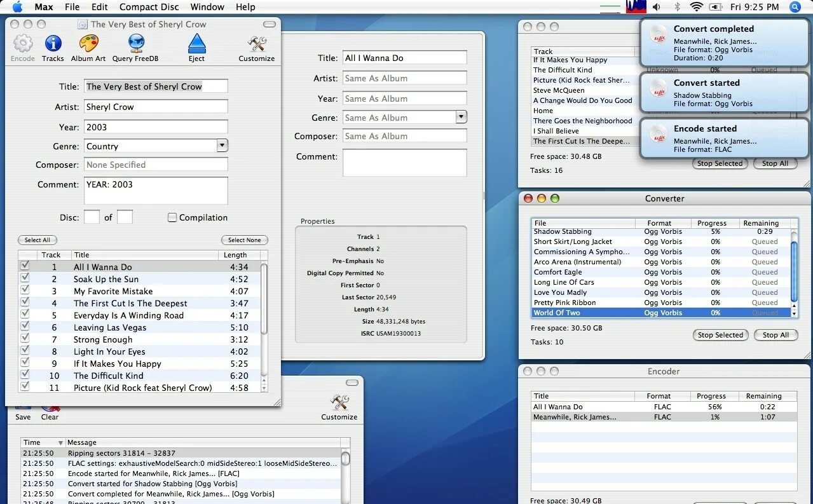Viewport: 813px width, 504px height.
Task: Click the Converter list scrollbar
Action: point(794,272)
